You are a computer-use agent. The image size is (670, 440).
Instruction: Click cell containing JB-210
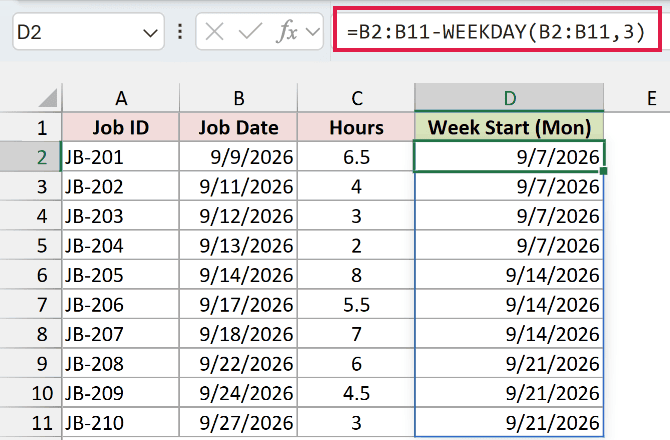[121, 422]
